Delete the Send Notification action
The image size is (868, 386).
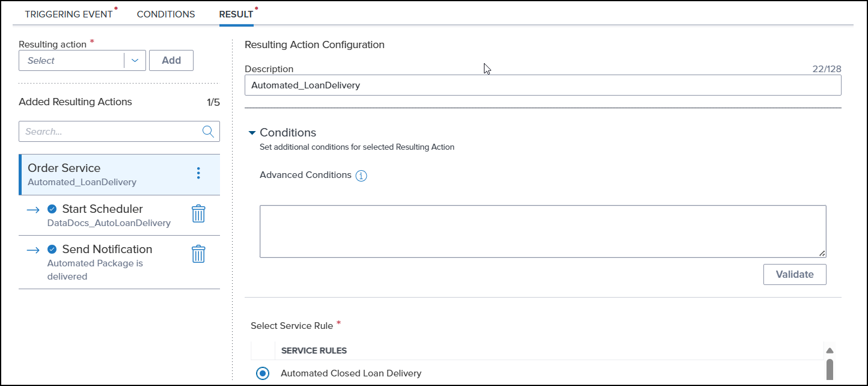pyautogui.click(x=198, y=254)
